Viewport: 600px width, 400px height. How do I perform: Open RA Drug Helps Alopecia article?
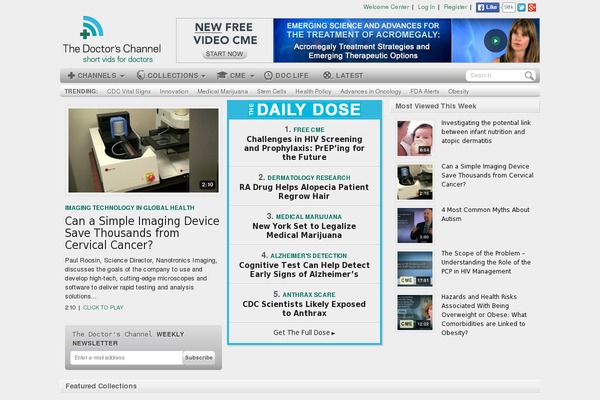(304, 191)
